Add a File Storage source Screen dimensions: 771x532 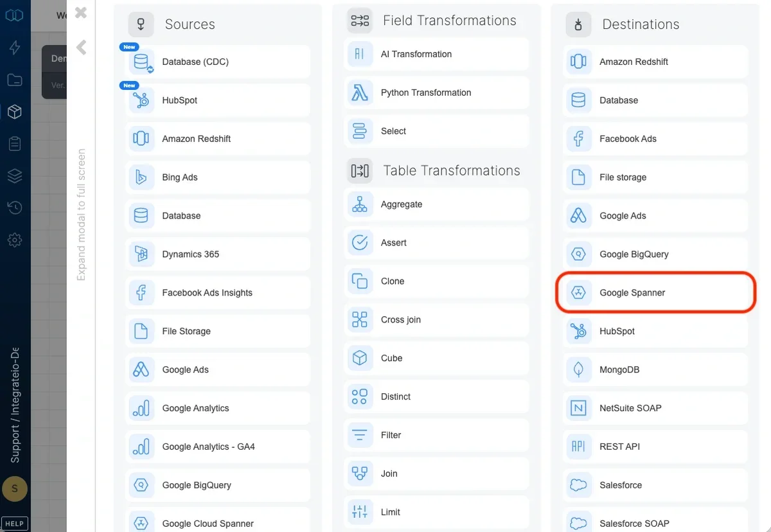[218, 332]
